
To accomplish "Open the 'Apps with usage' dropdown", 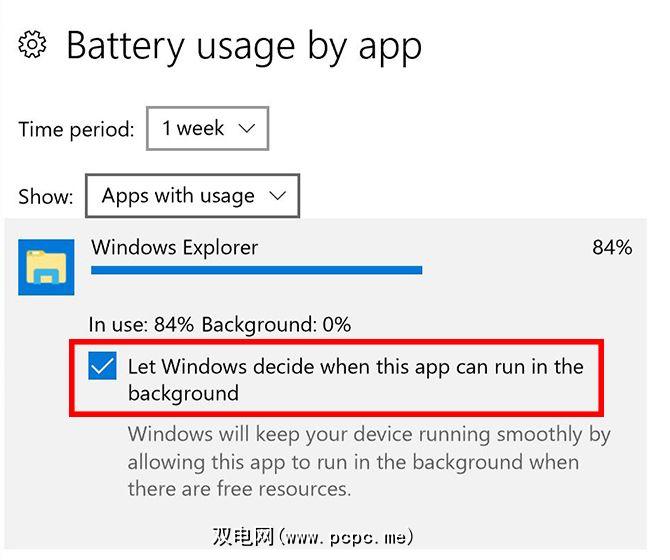I will point(192,196).
